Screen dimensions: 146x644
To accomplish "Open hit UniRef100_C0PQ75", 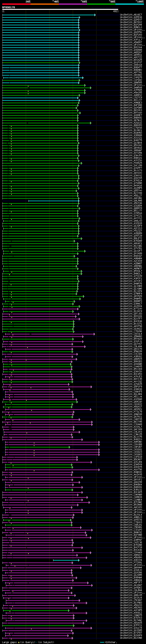I will pyautogui.click(x=131, y=77).
